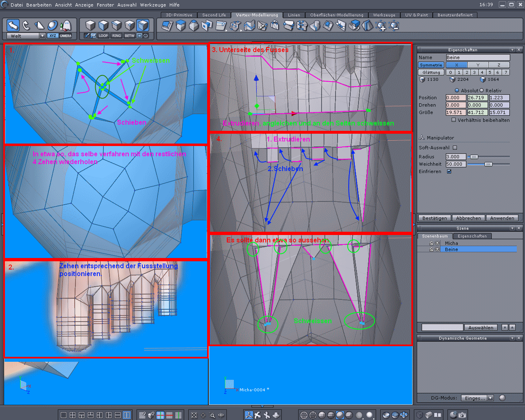
Task: Toggle symmetry on the Y axis
Action: click(x=478, y=65)
